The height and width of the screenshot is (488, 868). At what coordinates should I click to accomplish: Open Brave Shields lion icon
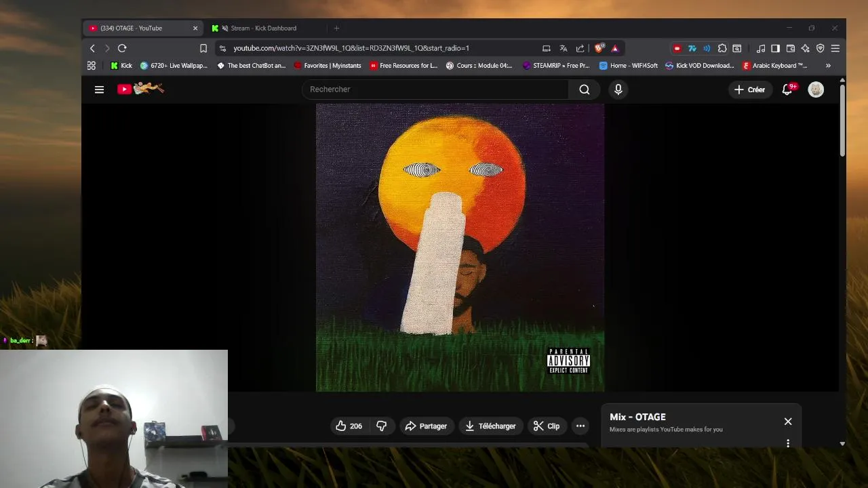click(x=599, y=48)
